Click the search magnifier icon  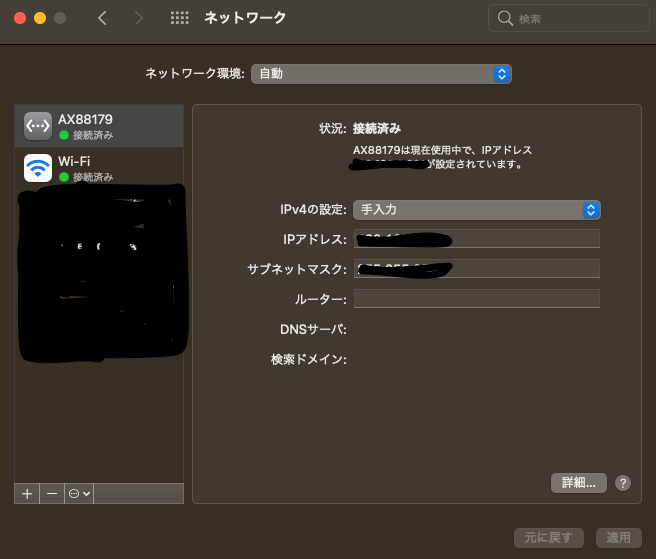[505, 18]
